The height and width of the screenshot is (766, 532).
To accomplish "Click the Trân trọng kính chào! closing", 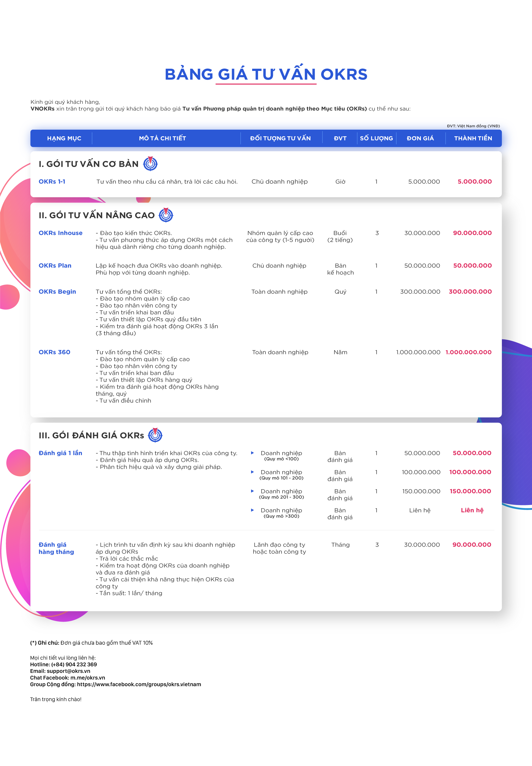I will (x=56, y=699).
